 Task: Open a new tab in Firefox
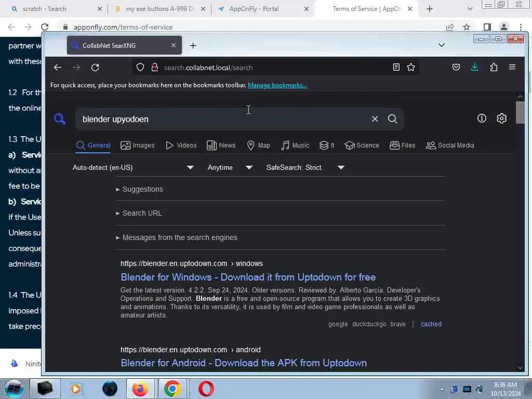(193, 46)
